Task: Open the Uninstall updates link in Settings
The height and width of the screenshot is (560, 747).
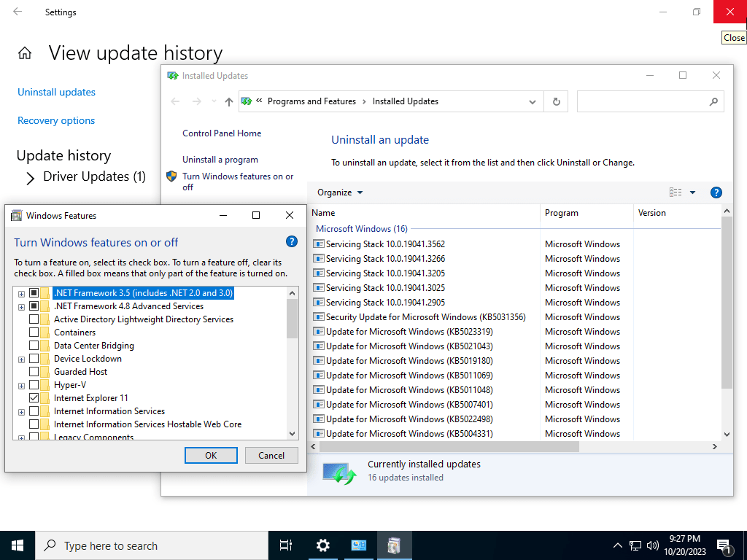Action: (x=56, y=92)
